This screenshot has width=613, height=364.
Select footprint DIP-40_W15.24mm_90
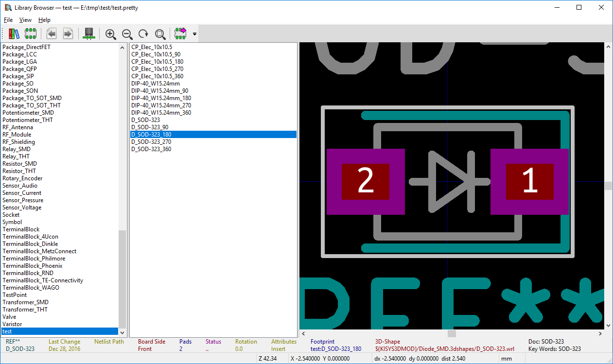pos(159,91)
